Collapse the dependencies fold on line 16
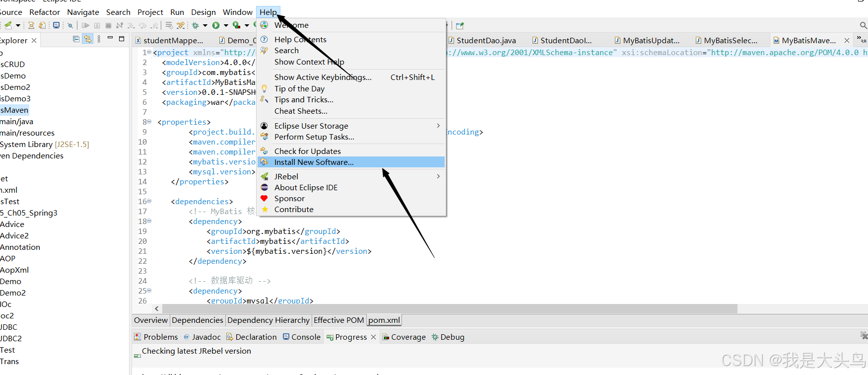 pyautogui.click(x=149, y=201)
